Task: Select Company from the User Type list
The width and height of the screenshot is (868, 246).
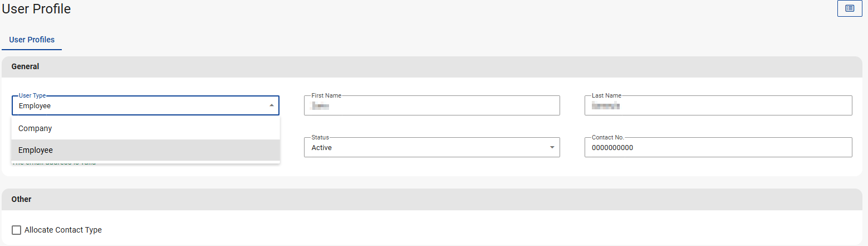Action: coord(35,128)
